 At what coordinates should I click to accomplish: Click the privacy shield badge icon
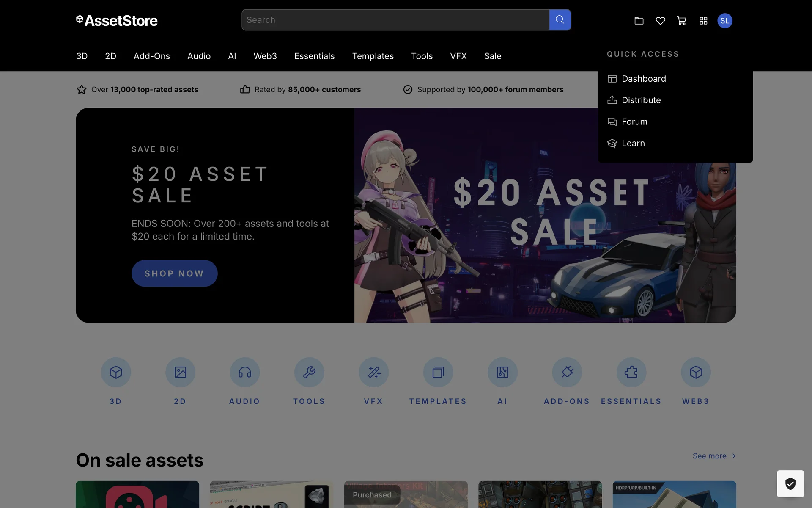[x=790, y=483]
